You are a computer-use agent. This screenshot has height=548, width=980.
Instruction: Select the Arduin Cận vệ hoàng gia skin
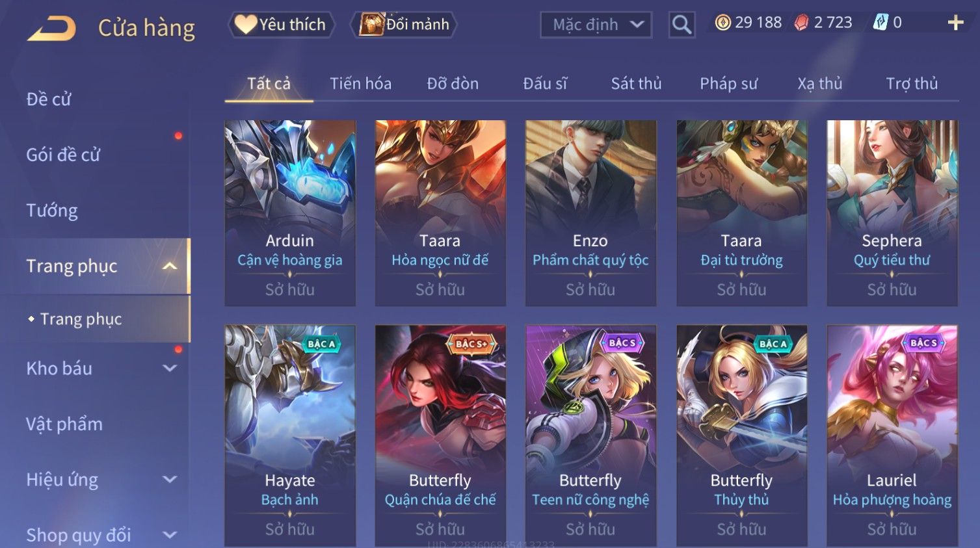click(x=290, y=213)
